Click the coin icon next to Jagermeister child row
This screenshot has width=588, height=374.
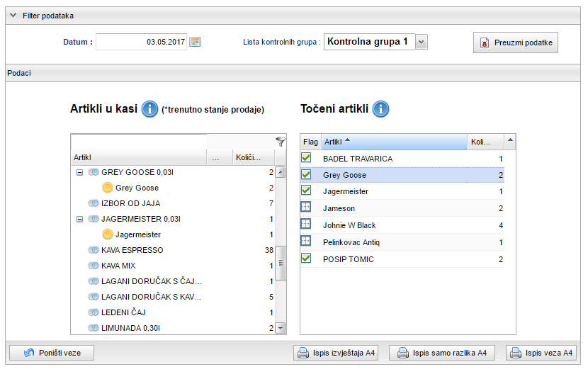pos(108,234)
